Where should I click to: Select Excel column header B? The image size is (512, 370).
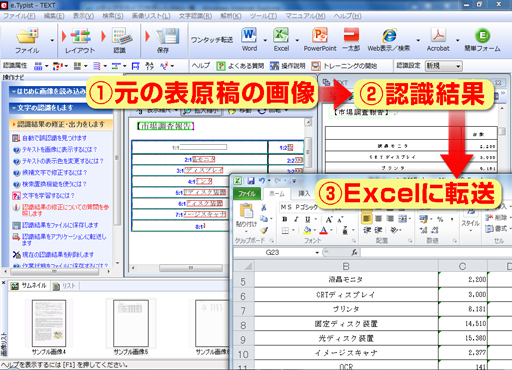pyautogui.click(x=346, y=266)
